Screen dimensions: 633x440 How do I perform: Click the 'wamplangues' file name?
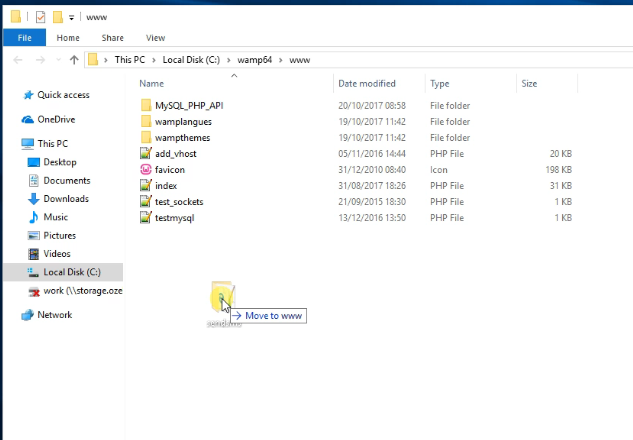pyautogui.click(x=183, y=122)
